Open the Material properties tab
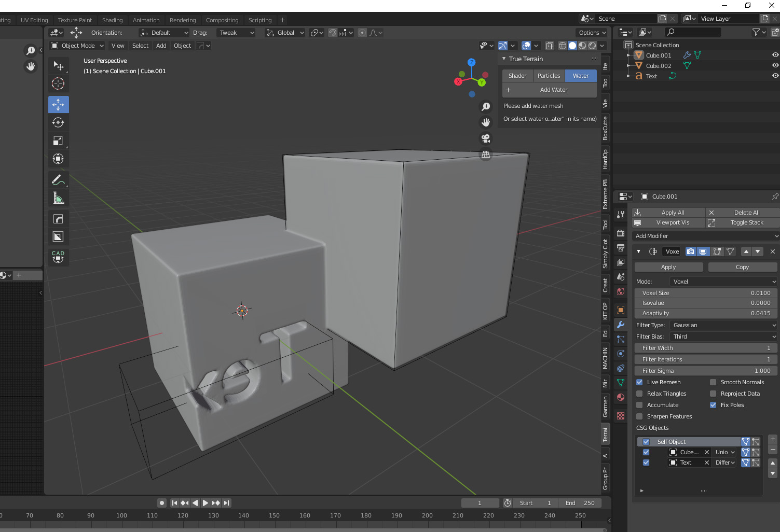The image size is (780, 532). click(621, 397)
